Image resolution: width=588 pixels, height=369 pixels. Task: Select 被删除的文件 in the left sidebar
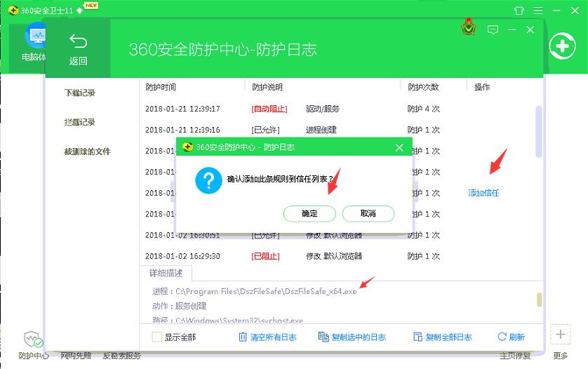point(88,152)
